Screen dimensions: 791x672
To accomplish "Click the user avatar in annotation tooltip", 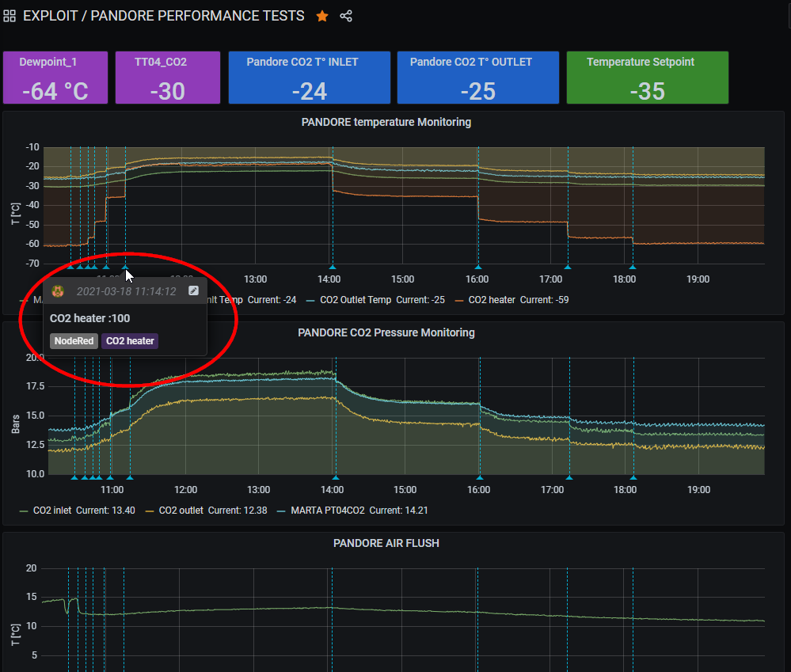I will [58, 290].
